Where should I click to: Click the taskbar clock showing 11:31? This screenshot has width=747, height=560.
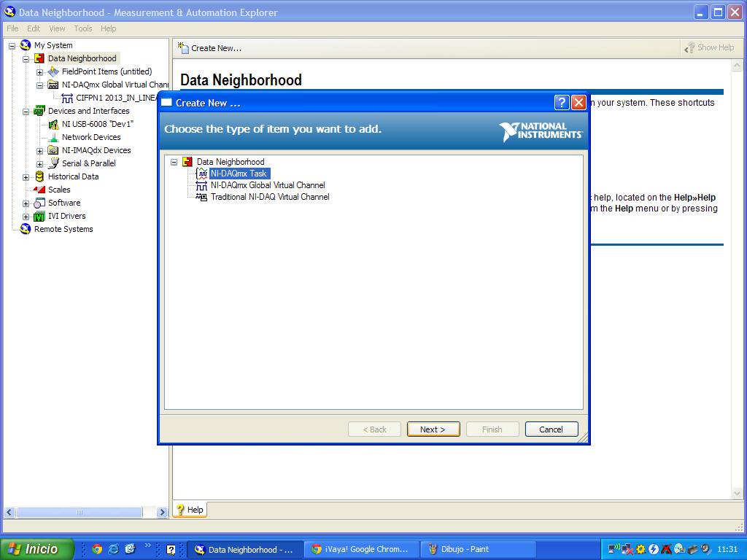pos(727,549)
